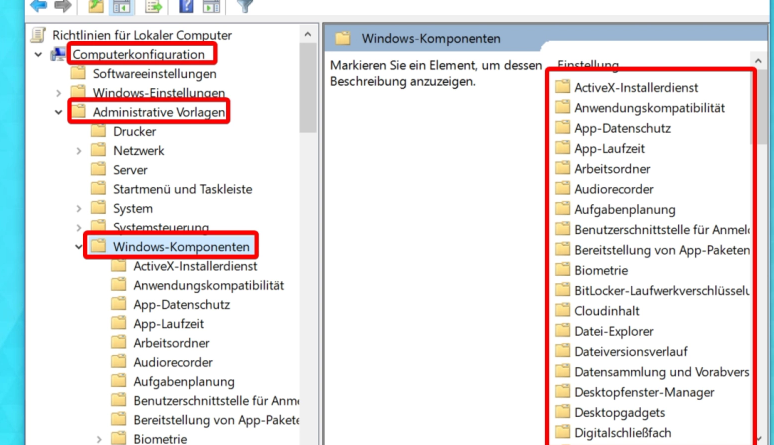Click the Biometrie folder icon in right list
The width and height of the screenshot is (774, 445).
[562, 270]
